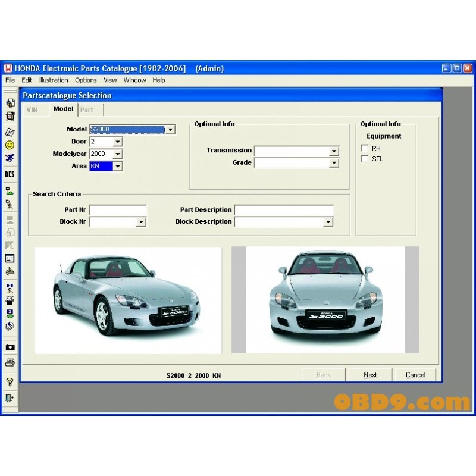The image size is (476, 476).
Task: Click the documents icon atop the sidebar
Action: [x=10, y=103]
